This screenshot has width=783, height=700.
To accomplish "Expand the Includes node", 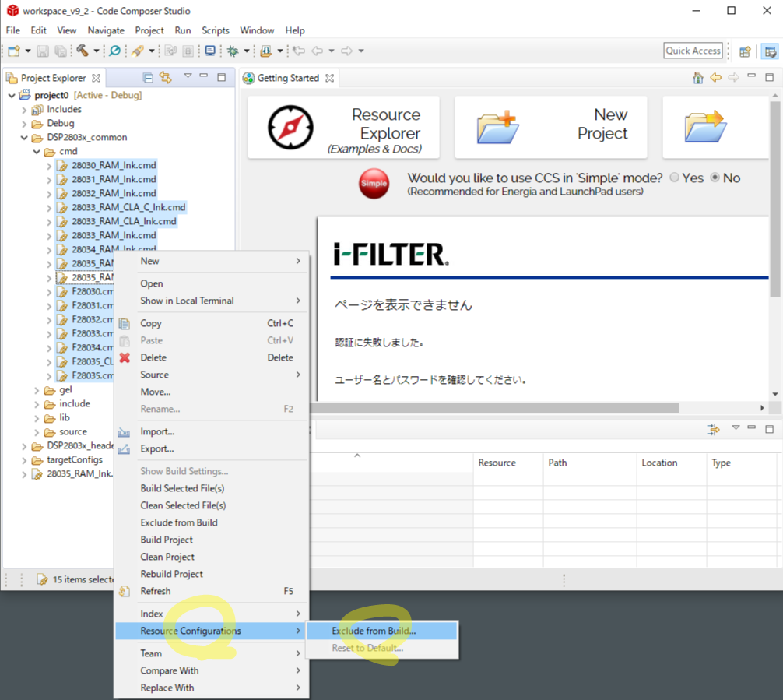I will (x=24, y=110).
